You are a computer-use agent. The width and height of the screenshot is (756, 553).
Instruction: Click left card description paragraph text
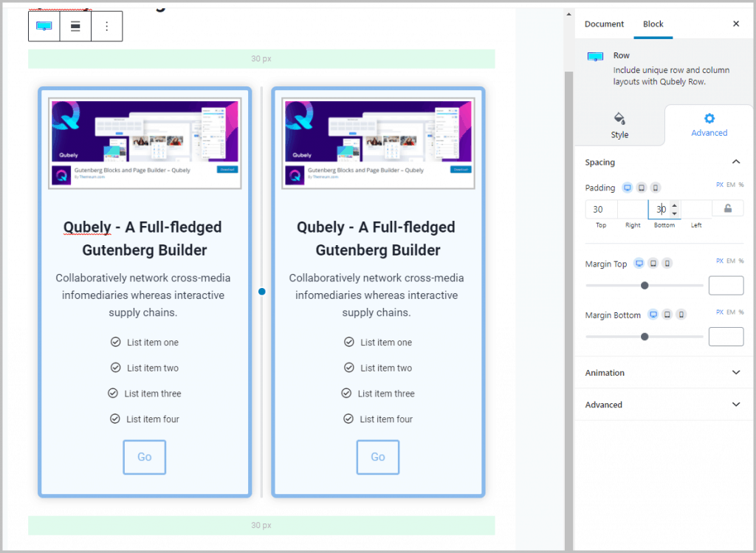coord(142,295)
